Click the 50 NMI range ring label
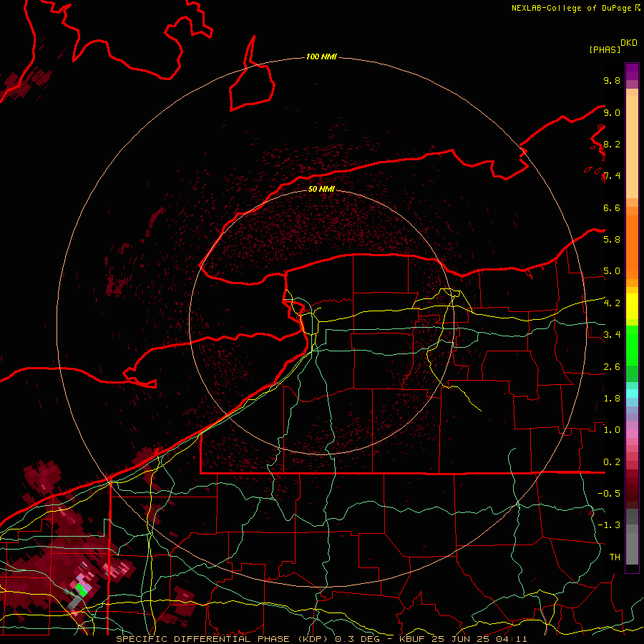 click(x=321, y=189)
